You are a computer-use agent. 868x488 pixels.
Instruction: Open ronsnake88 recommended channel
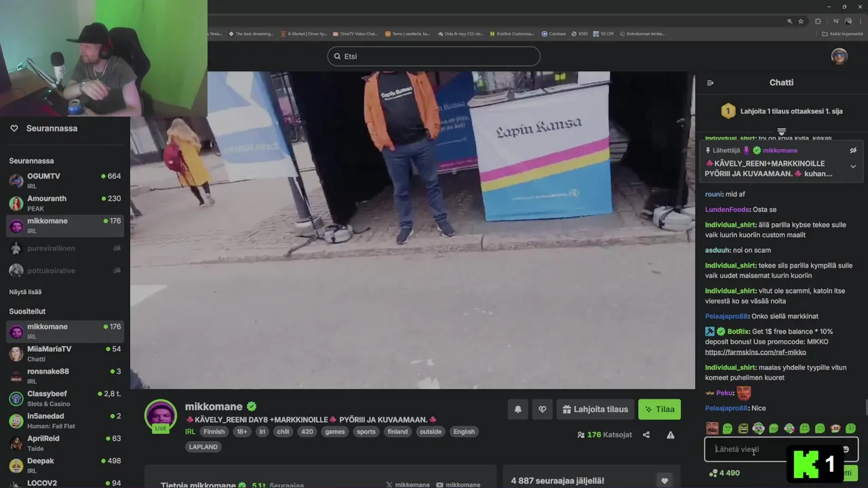(65, 375)
